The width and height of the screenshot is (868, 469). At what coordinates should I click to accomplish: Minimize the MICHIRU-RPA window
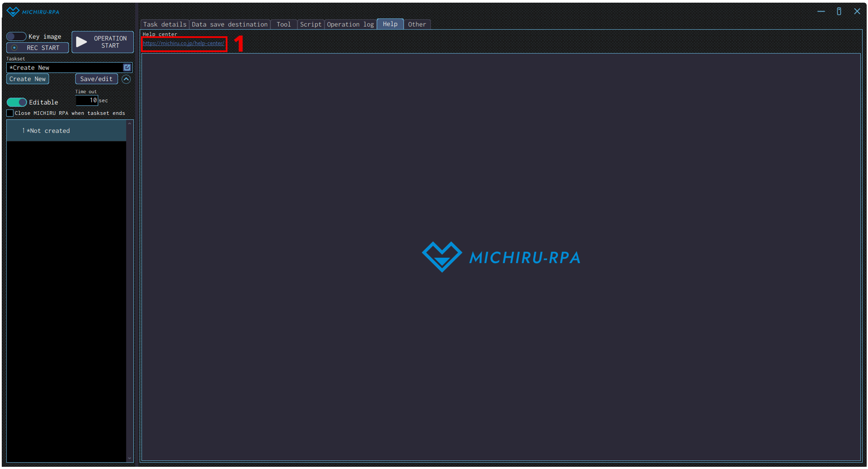coord(821,11)
